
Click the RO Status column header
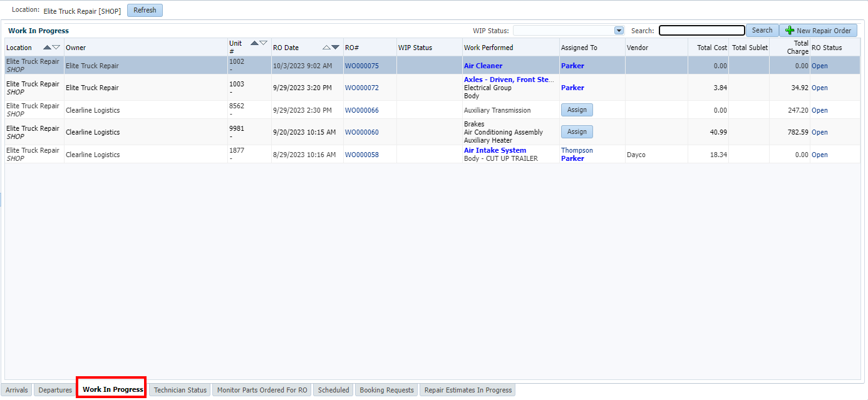[x=835, y=48]
